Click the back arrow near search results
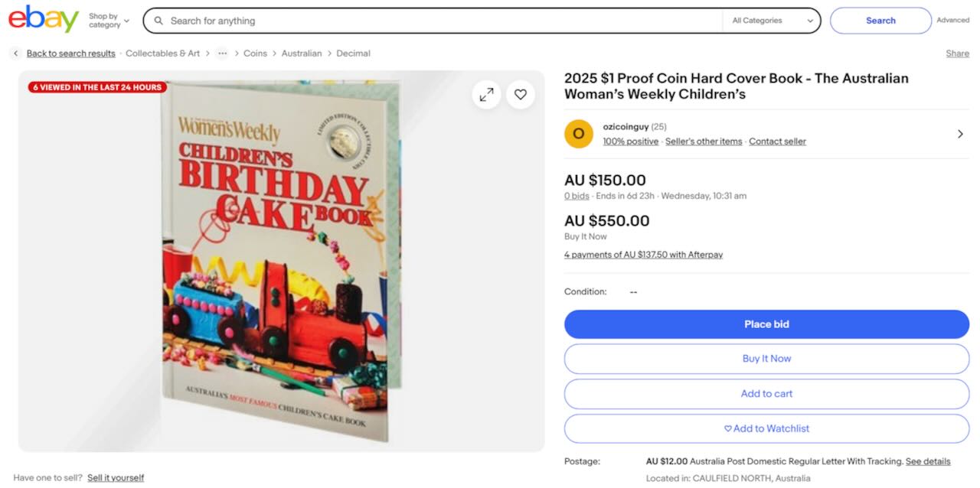 click(16, 54)
